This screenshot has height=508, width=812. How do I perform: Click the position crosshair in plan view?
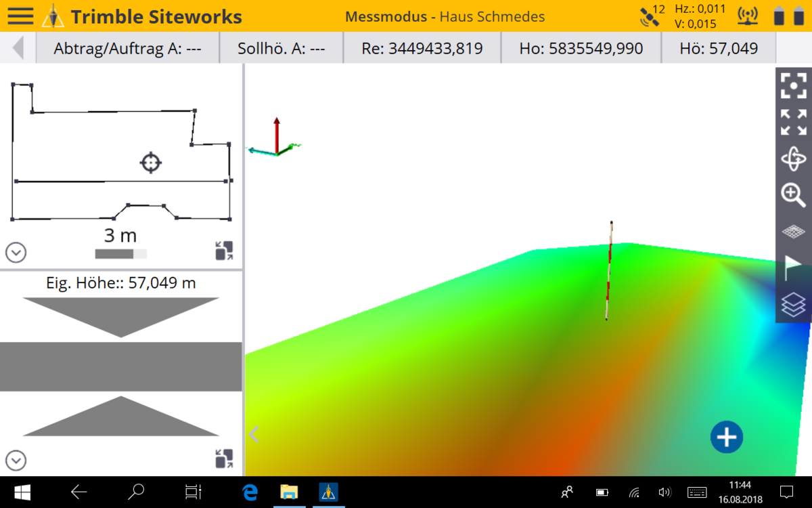click(x=151, y=163)
